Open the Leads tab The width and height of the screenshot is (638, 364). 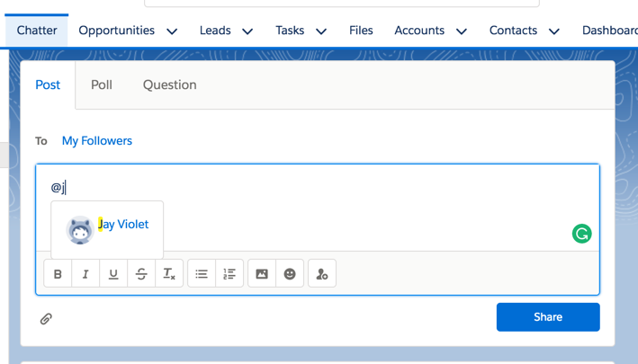[215, 31]
